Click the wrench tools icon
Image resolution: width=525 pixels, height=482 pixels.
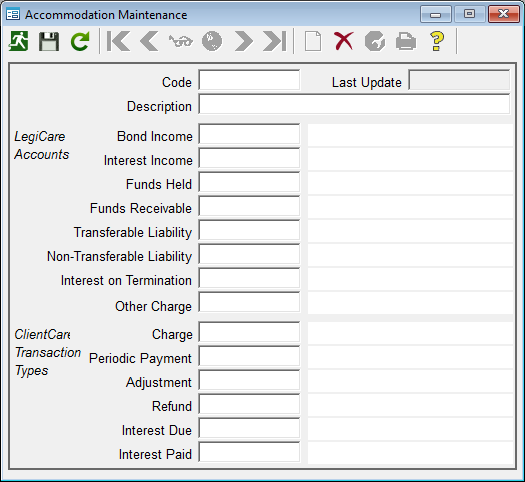375,41
